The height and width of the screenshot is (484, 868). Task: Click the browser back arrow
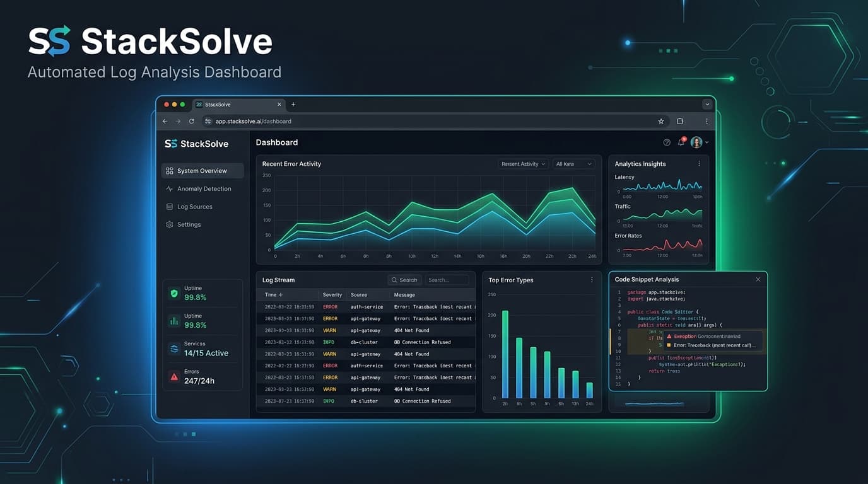(x=165, y=121)
